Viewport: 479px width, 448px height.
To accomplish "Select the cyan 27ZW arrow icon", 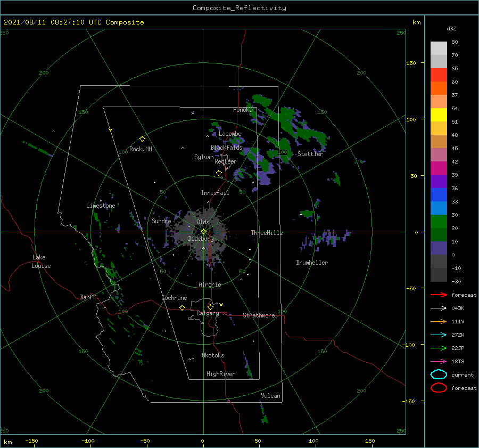I will [x=439, y=335].
